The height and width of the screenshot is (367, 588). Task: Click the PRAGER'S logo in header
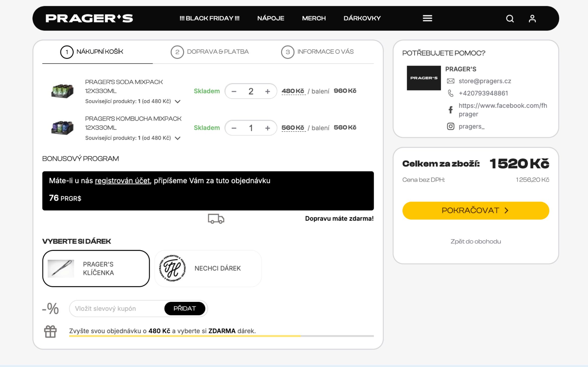pos(89,18)
